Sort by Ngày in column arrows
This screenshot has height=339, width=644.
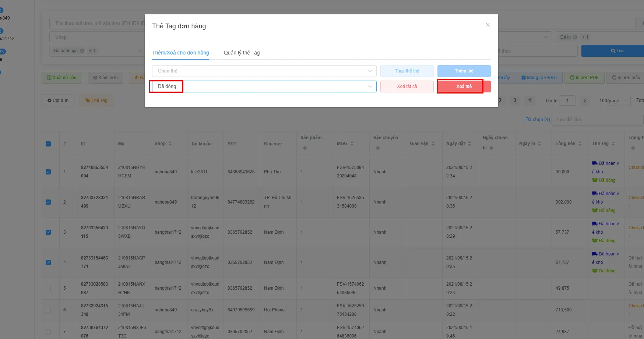point(539,144)
